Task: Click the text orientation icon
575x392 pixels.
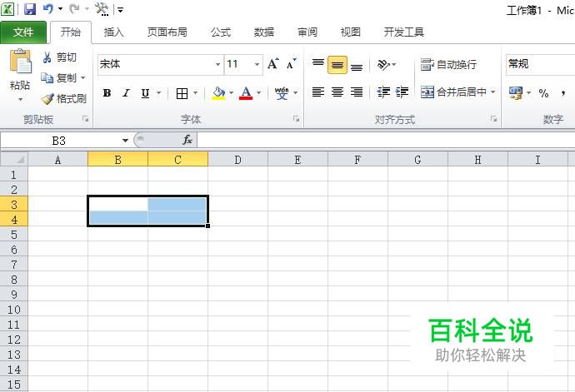Action: [x=383, y=65]
